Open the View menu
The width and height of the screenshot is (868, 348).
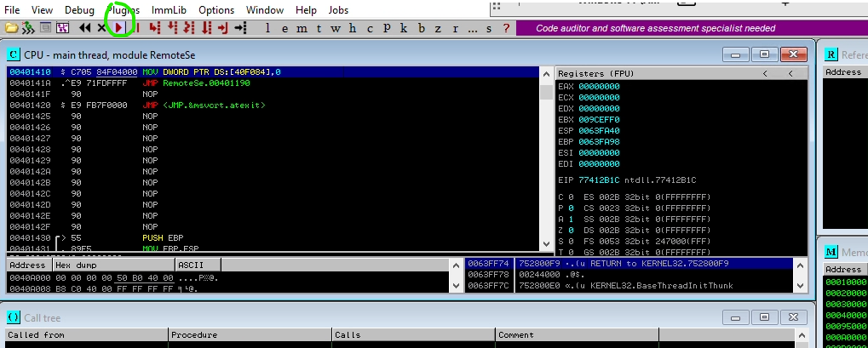coord(42,10)
